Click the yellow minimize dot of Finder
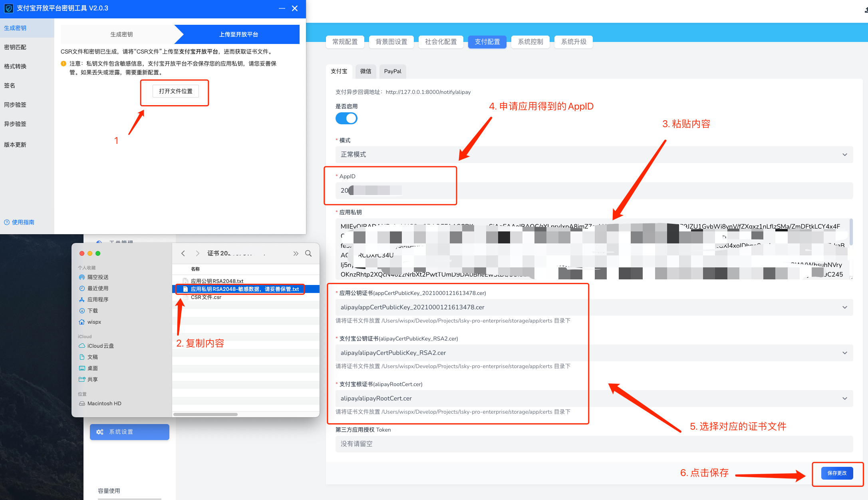 point(90,253)
